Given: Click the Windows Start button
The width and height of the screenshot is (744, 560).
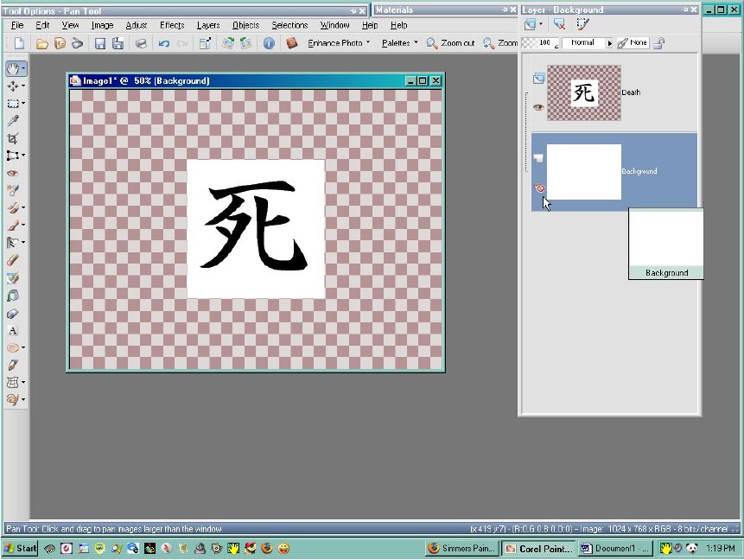Looking at the screenshot, I should pos(21,549).
